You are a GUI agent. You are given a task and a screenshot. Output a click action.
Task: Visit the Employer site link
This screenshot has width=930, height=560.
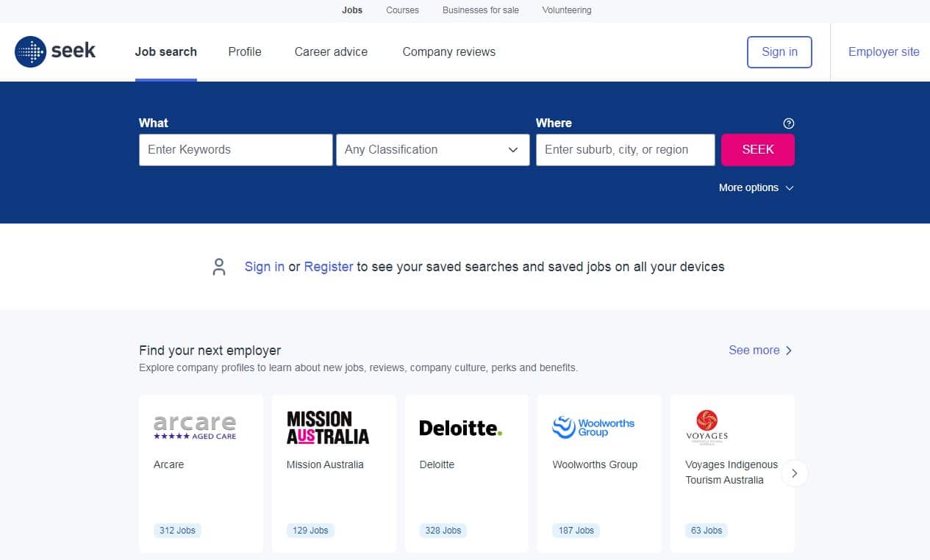(884, 51)
